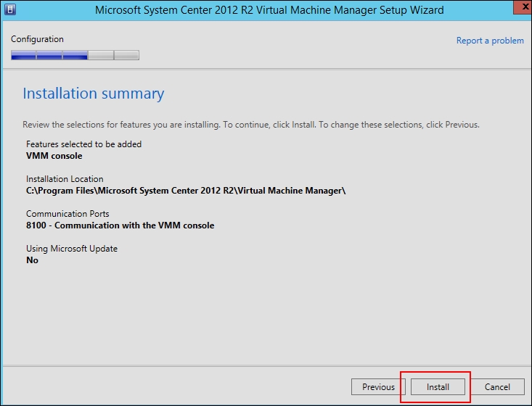Viewport: 532px width, 406px height.
Task: Open the Report a problem link
Action: [x=490, y=41]
